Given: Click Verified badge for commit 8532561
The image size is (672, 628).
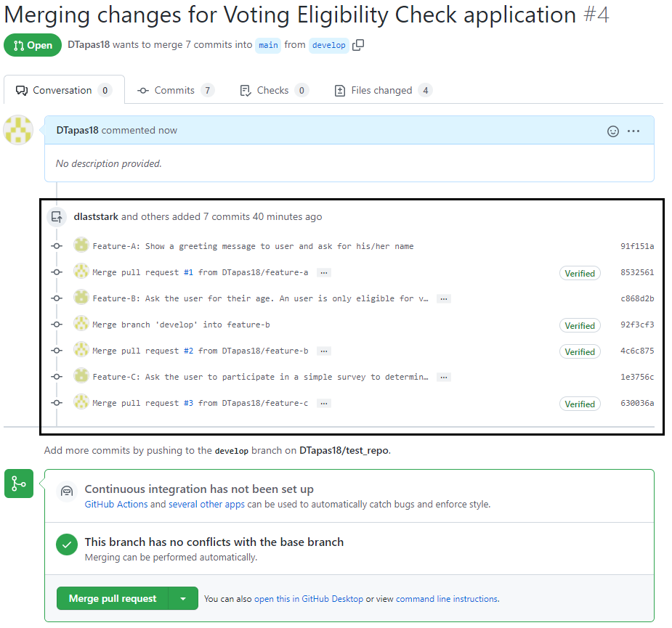Looking at the screenshot, I should [580, 273].
